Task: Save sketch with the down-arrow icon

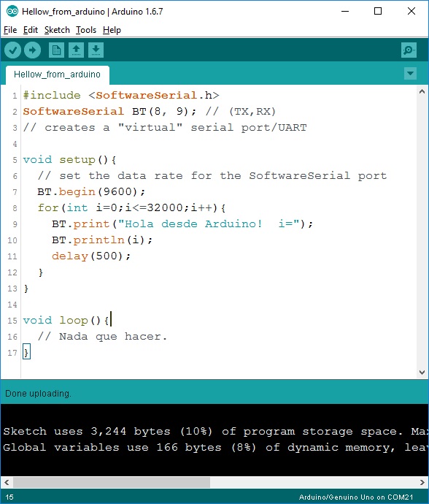Action: pyautogui.click(x=96, y=50)
